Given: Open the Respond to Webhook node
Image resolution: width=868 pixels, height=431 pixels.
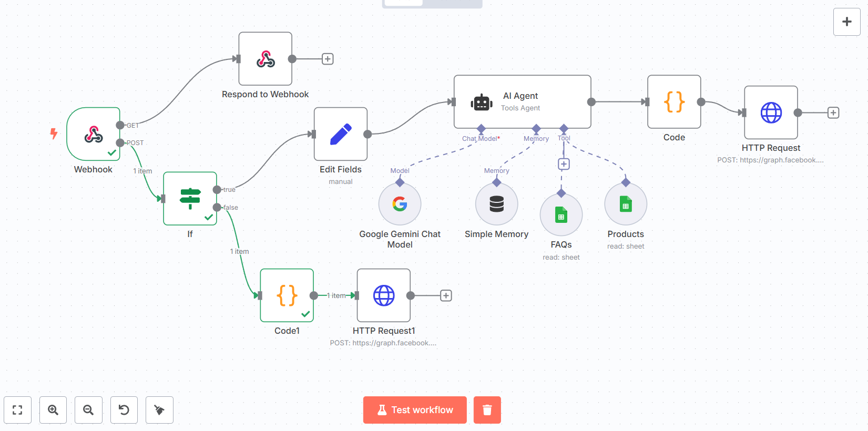Looking at the screenshot, I should (x=265, y=59).
